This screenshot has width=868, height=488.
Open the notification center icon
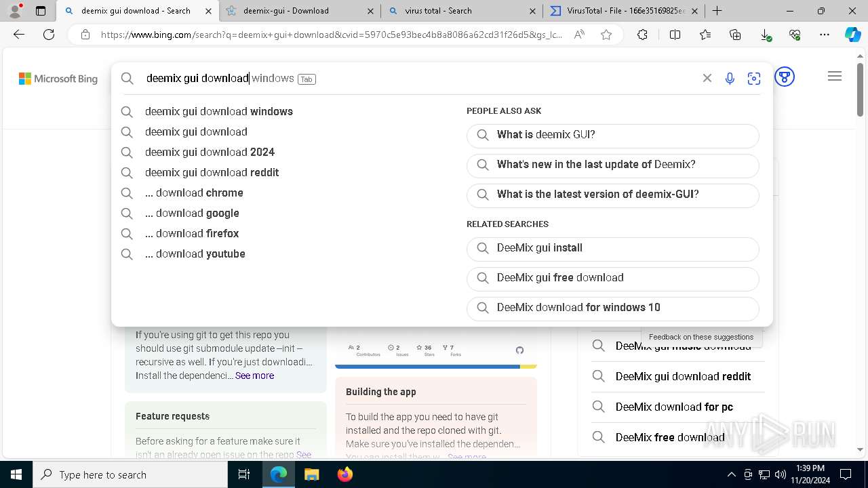pos(846,474)
